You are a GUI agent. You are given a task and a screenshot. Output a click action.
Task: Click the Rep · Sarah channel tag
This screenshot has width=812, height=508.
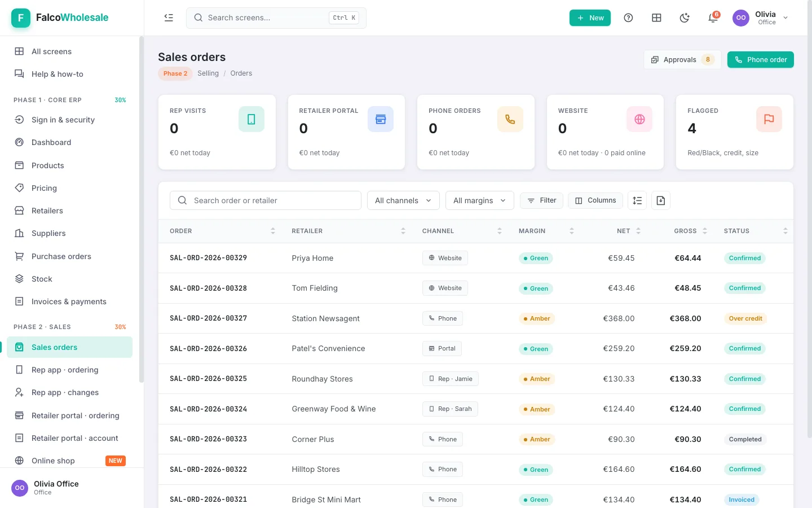[x=450, y=409]
